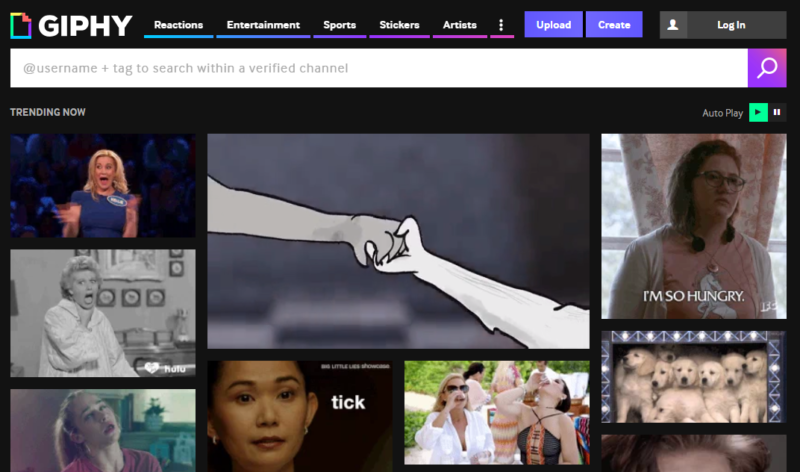Screen dimensions: 800x472
Task: Open the Artists category
Action: [460, 25]
